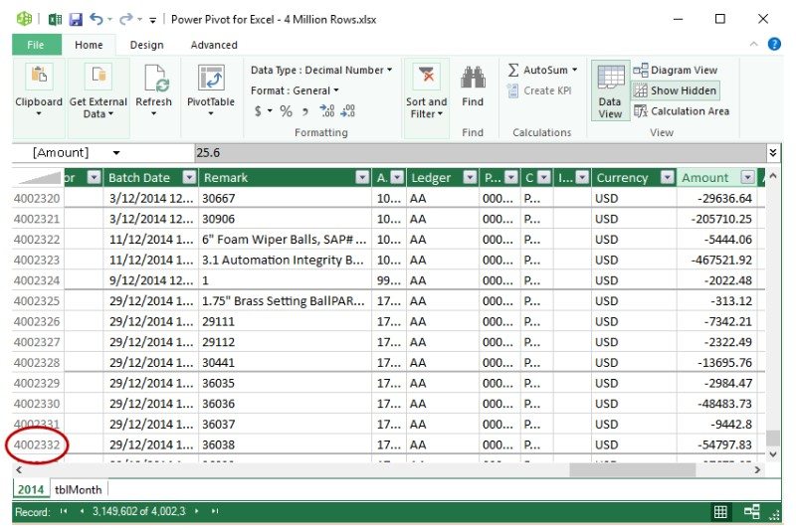796x532 pixels.
Task: Decrease decimal places
Action: pos(347,110)
